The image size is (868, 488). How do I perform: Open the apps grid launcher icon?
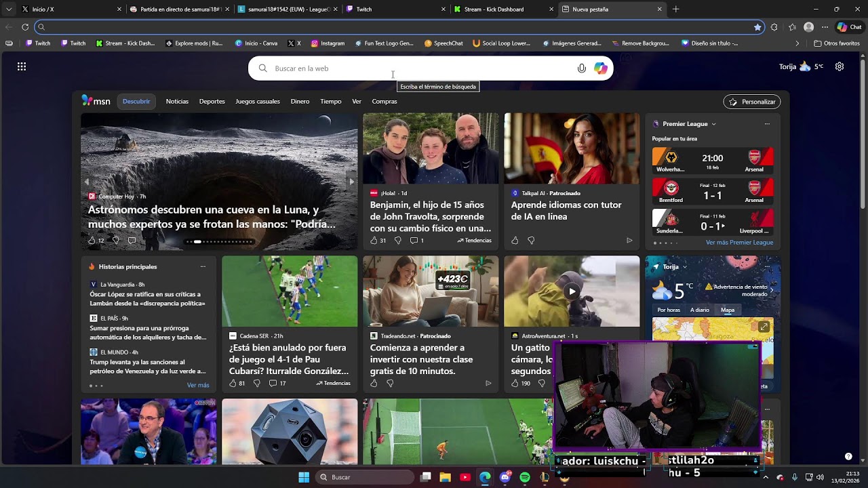[22, 66]
